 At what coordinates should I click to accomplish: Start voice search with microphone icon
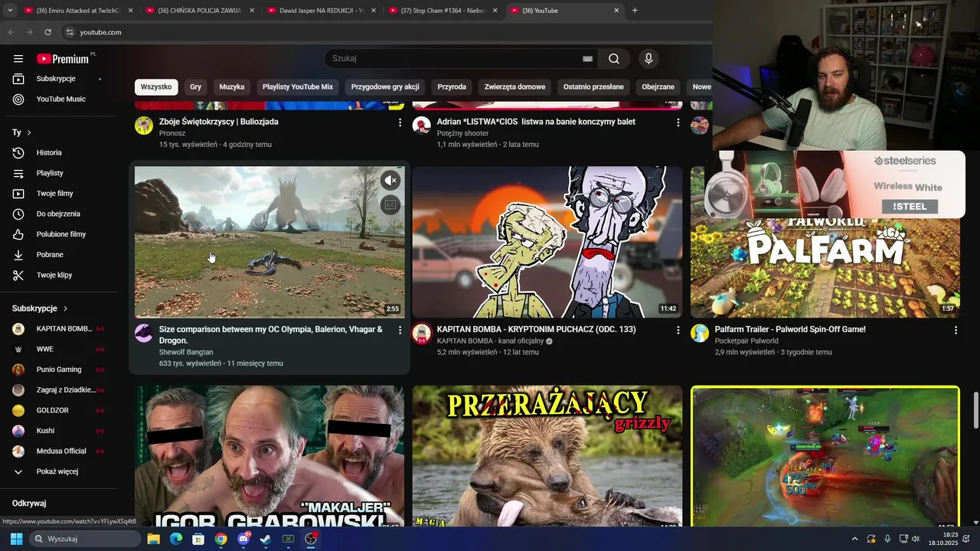tap(648, 59)
